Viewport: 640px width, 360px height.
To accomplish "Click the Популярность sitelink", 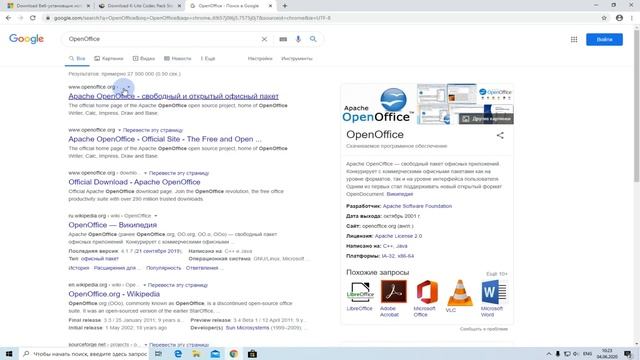I will tap(163, 268).
